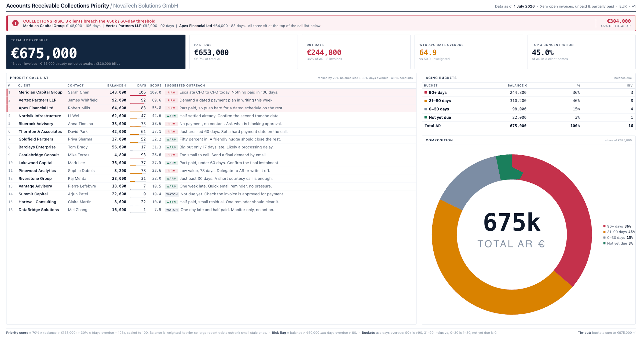Select Meridian Capital Group in the call list
Screen dimensions: 644x339
(x=41, y=92)
